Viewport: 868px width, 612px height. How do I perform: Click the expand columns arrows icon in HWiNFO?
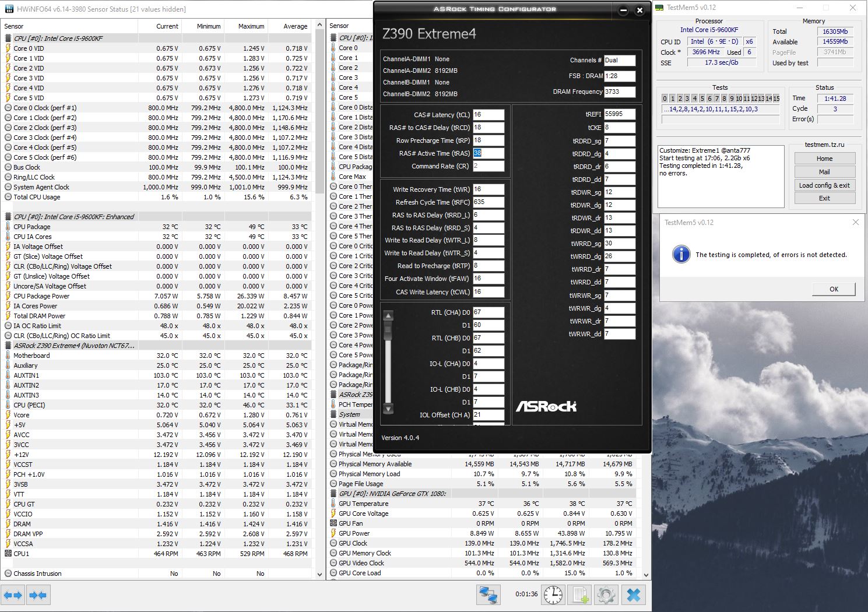(x=13, y=595)
